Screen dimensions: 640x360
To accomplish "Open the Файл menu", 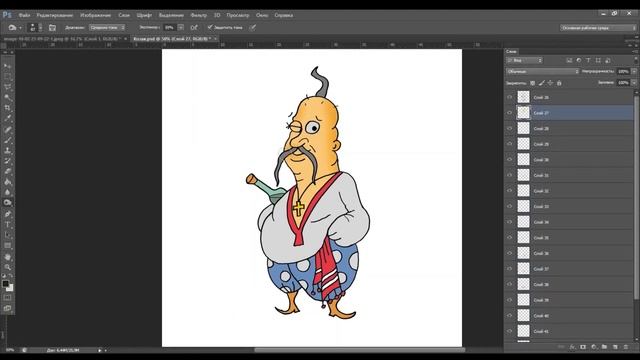I will tap(24, 15).
